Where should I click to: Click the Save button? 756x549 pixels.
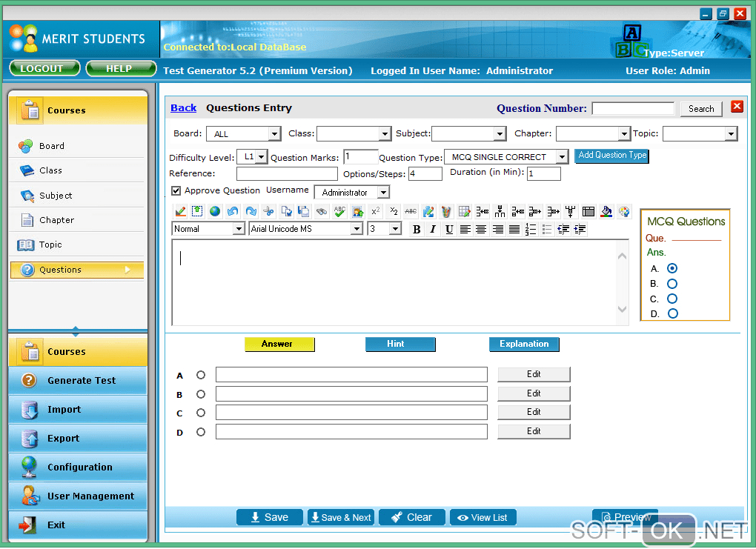[270, 518]
